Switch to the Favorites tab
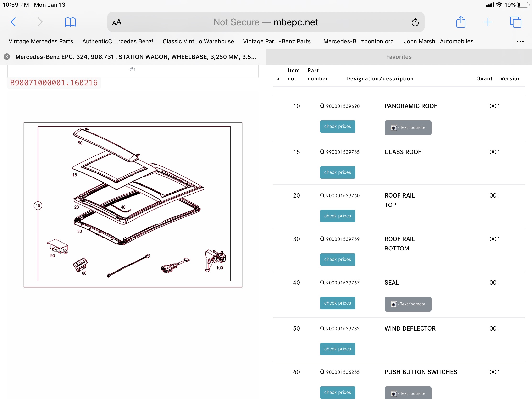532x399 pixels. point(399,57)
